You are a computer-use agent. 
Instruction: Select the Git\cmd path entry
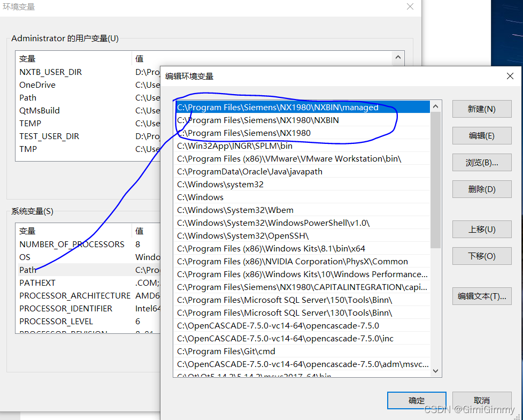point(303,352)
